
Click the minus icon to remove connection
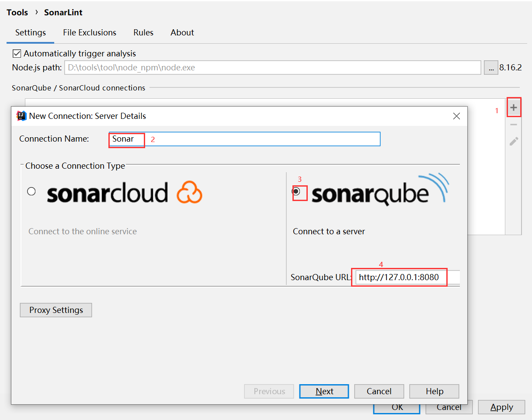tap(514, 125)
